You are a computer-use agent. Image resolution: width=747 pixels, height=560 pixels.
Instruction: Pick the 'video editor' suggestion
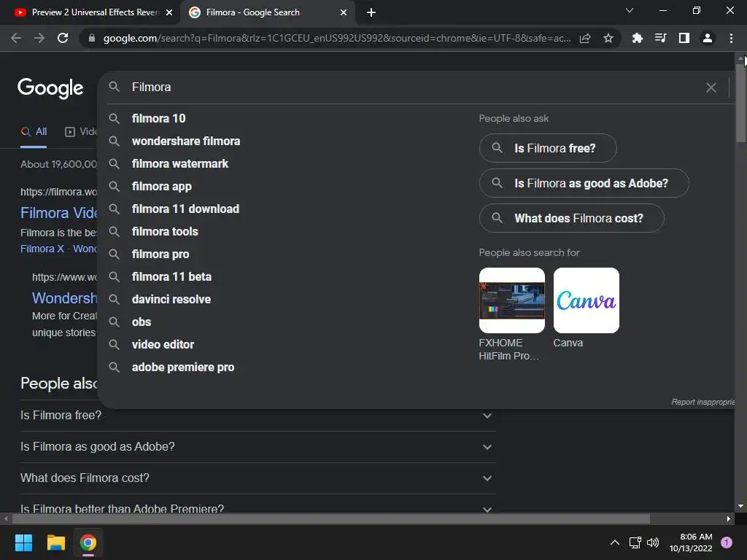click(163, 345)
